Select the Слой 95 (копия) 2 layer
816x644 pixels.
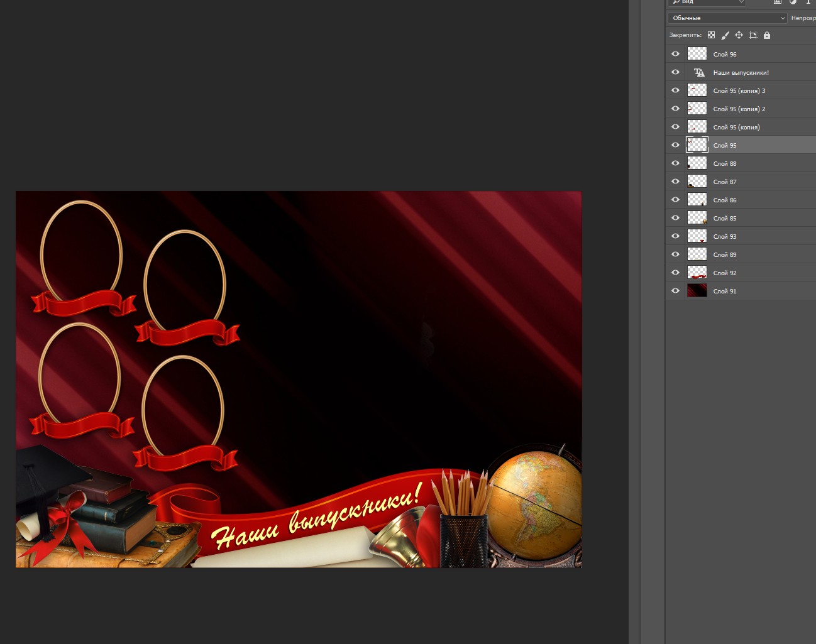coord(739,109)
